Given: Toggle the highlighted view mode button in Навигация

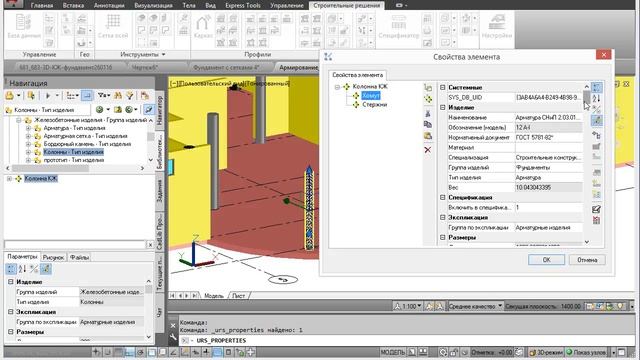Looking at the screenshot, I should click(x=87, y=96).
